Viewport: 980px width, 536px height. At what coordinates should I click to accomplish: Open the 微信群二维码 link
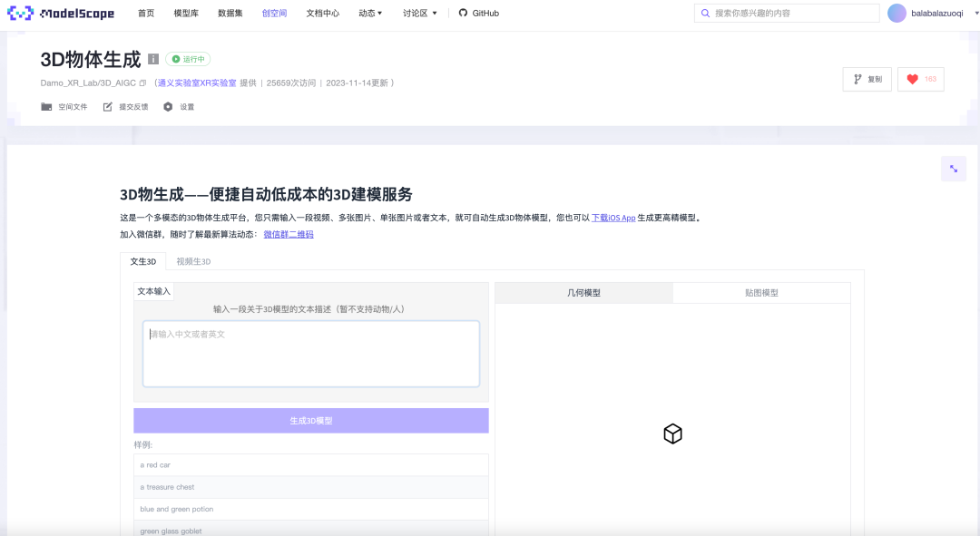[288, 234]
